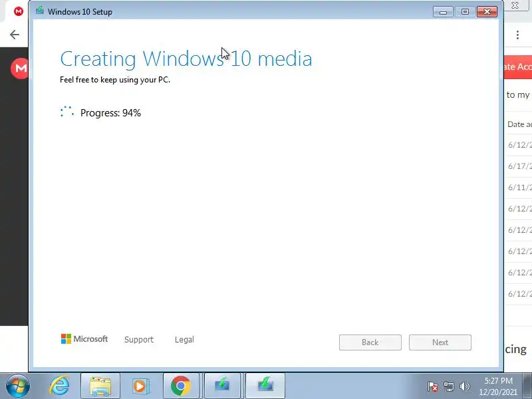Viewport: 532px width, 399px height.
Task: Click the spinning progress indicator dots
Action: [x=67, y=112]
